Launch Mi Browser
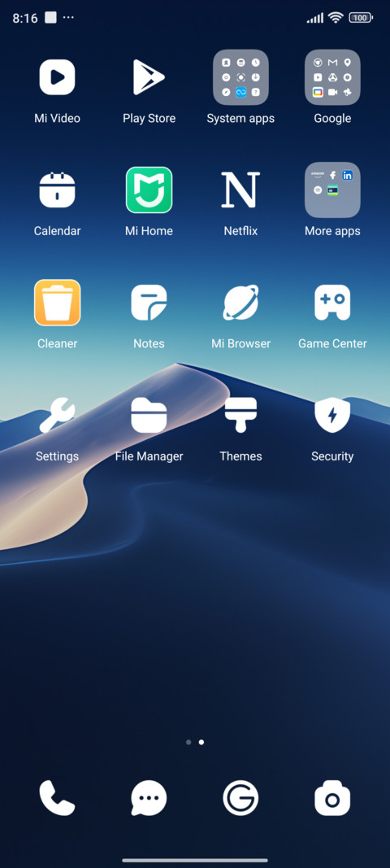This screenshot has width=390, height=868. (x=240, y=303)
